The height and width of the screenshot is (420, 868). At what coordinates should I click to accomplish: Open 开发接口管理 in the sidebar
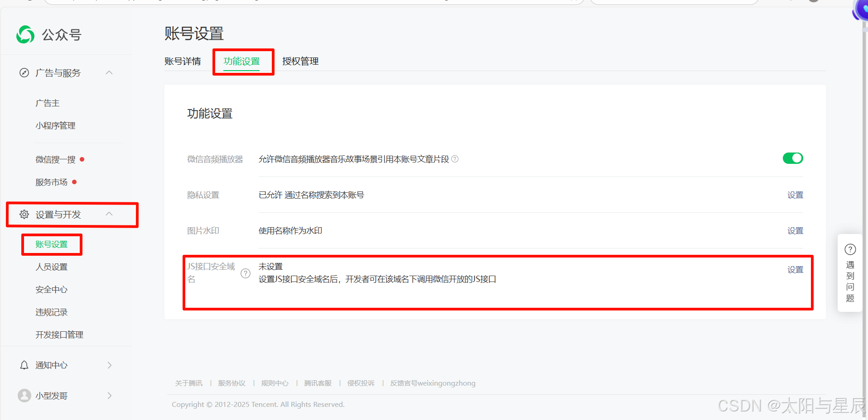point(59,335)
